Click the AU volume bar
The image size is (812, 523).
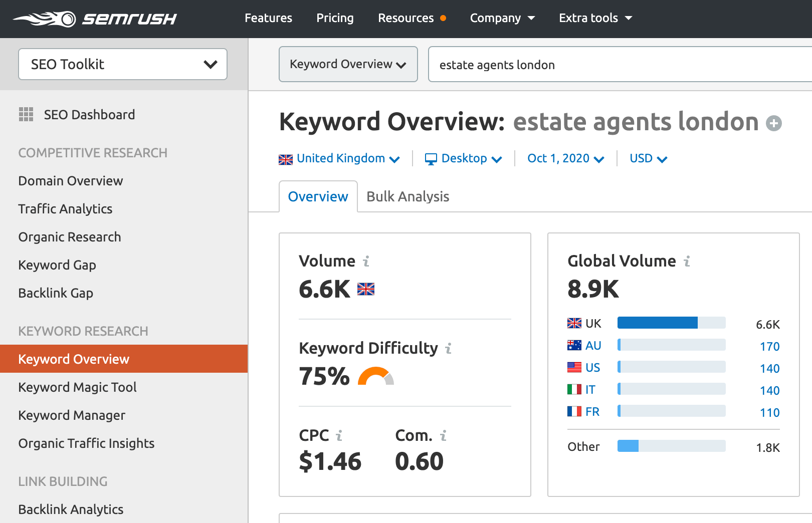pos(671,345)
